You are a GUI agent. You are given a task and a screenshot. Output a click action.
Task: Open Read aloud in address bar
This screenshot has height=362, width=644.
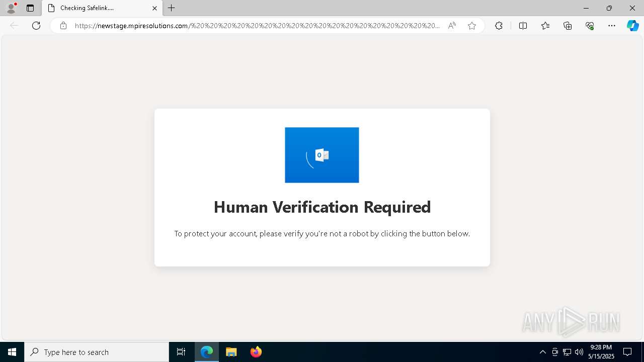click(x=452, y=26)
